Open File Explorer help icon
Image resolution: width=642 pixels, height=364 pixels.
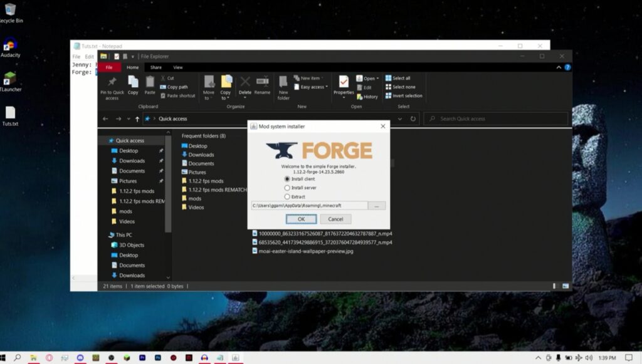pos(567,68)
